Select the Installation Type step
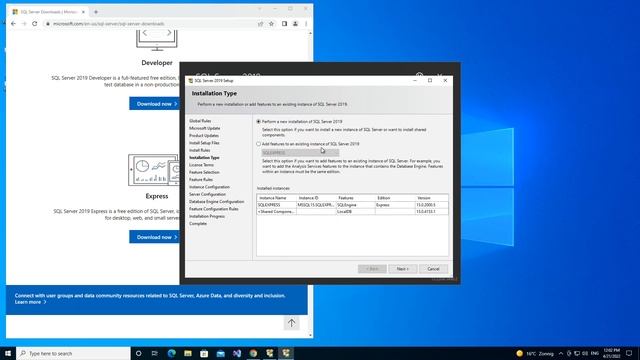The height and width of the screenshot is (360, 640). [204, 158]
